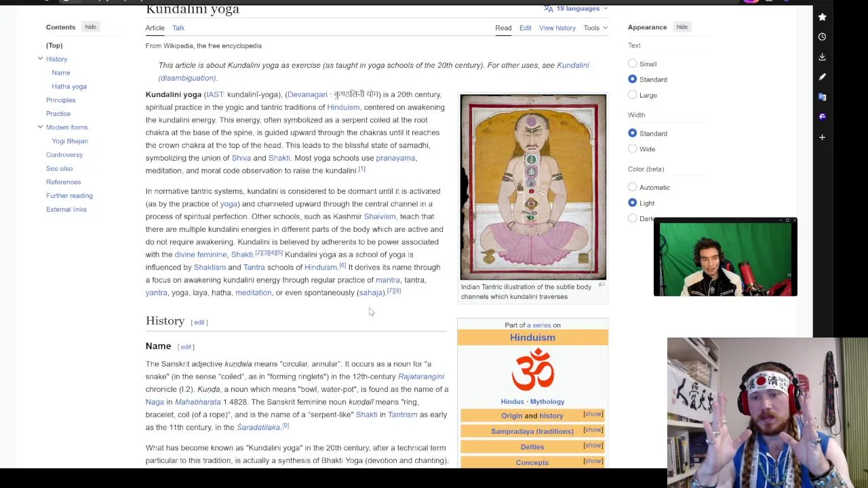The height and width of the screenshot is (488, 868).
Task: Jump to (Top) in contents
Action: (54, 45)
